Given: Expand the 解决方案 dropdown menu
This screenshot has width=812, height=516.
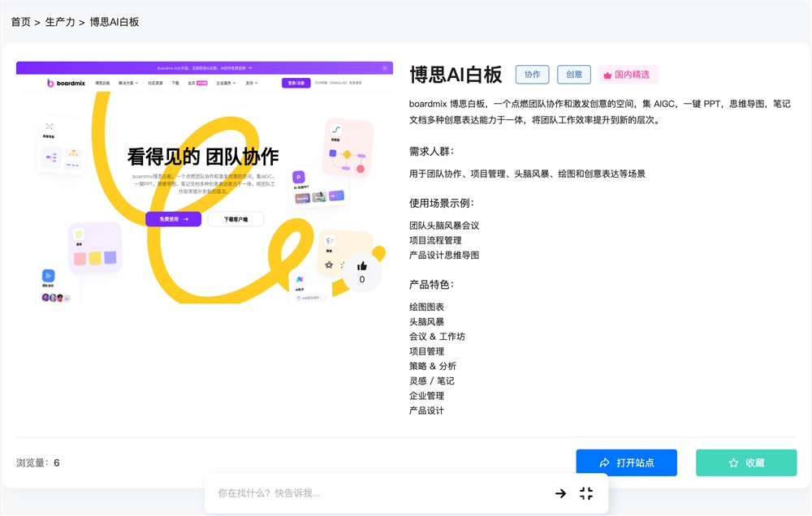Looking at the screenshot, I should coord(127,83).
